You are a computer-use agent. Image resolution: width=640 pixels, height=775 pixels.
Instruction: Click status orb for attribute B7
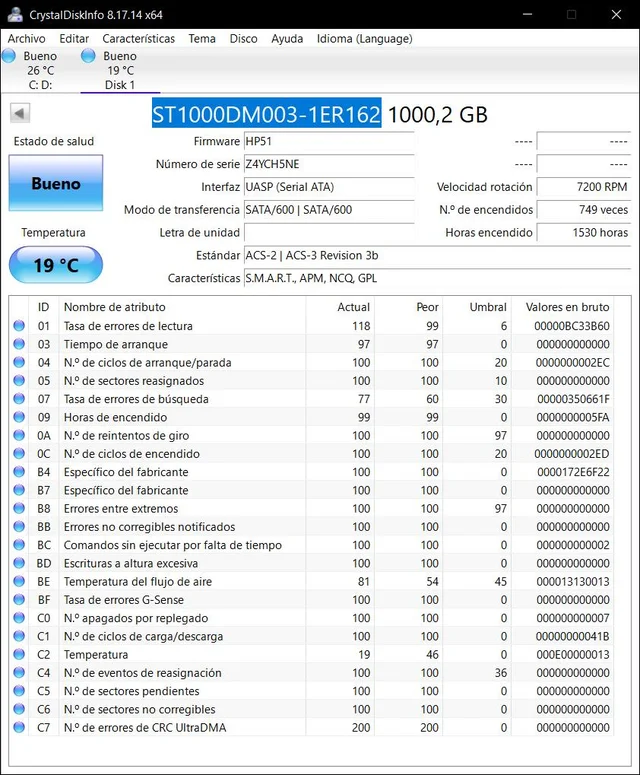pos(19,490)
